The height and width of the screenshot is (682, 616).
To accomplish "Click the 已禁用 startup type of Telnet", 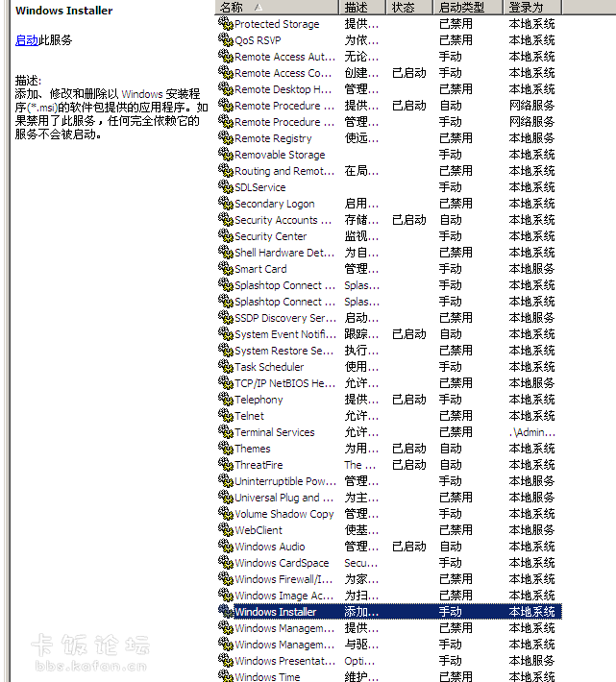I will [x=456, y=415].
